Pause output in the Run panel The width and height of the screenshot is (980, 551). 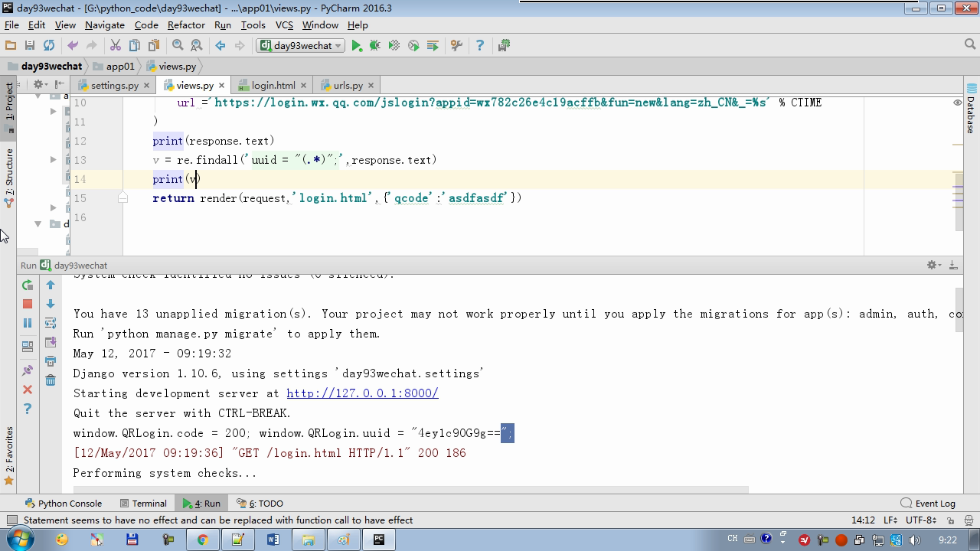pos(28,323)
